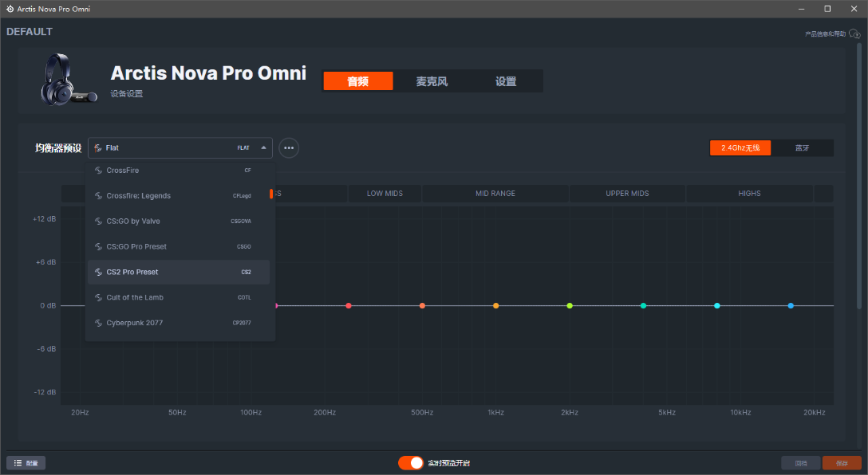Click the 回档 revert button
The width and height of the screenshot is (868, 475).
pyautogui.click(x=800, y=463)
